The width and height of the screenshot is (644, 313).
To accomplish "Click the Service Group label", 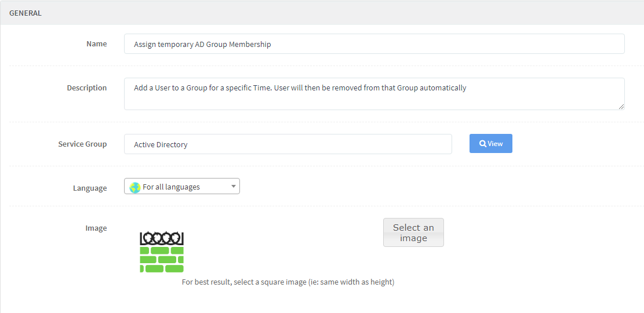I will pyautogui.click(x=82, y=144).
